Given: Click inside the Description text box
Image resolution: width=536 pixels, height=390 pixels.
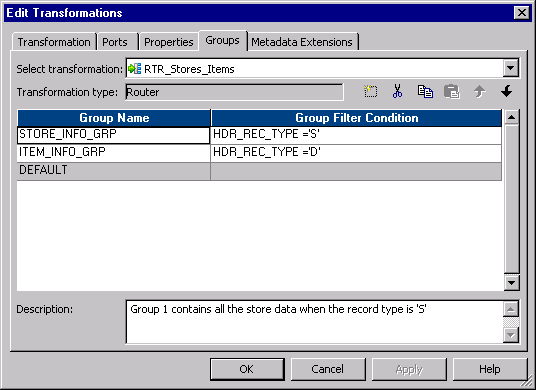Looking at the screenshot, I should click(314, 322).
